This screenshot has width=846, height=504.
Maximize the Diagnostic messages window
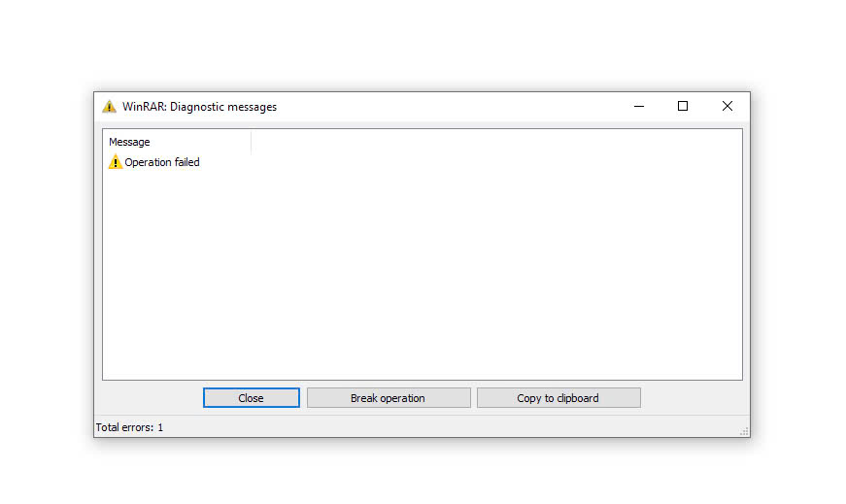click(x=683, y=107)
